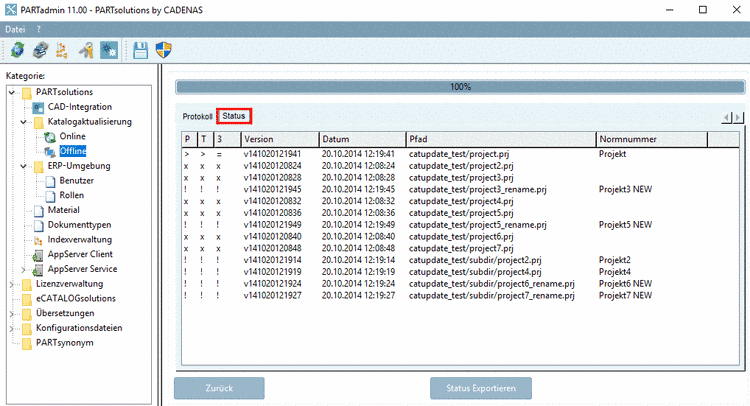
Task: Click the keys toolbar icon
Action: (86, 50)
